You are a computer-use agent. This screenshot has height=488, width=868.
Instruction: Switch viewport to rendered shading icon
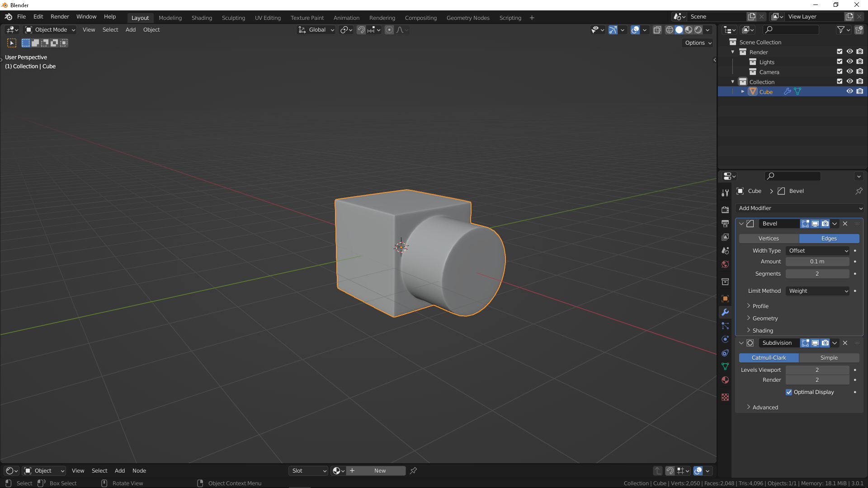(x=698, y=30)
